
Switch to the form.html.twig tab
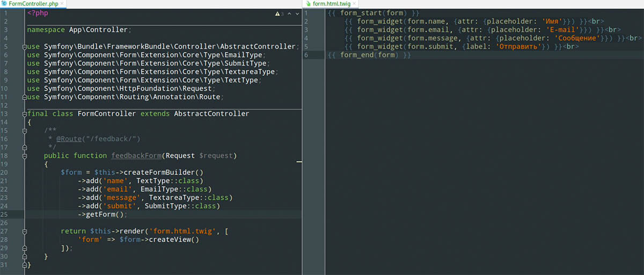pyautogui.click(x=331, y=4)
